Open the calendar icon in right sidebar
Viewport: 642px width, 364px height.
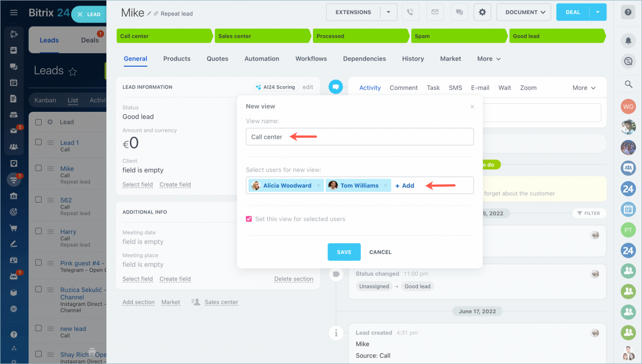pos(628,209)
